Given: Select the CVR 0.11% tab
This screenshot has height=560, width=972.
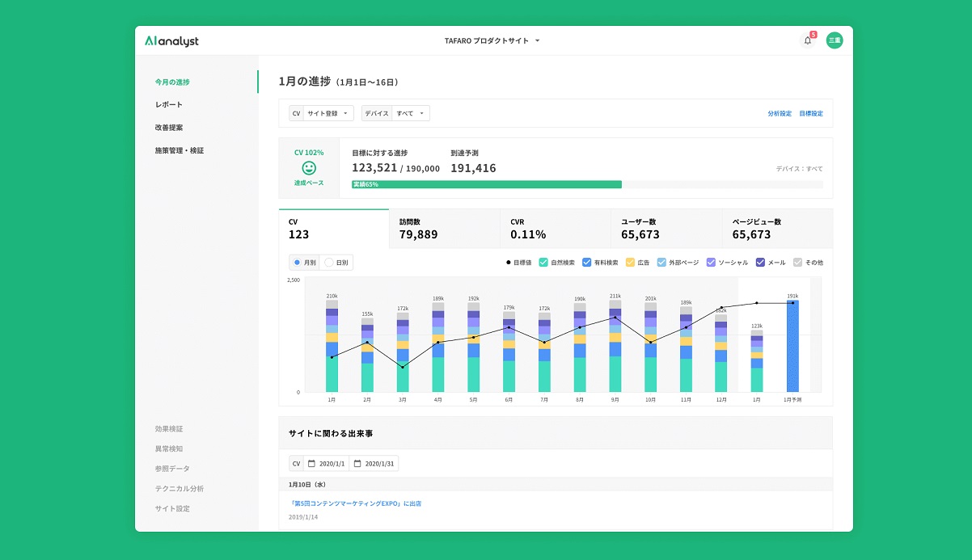Looking at the screenshot, I should pos(556,229).
